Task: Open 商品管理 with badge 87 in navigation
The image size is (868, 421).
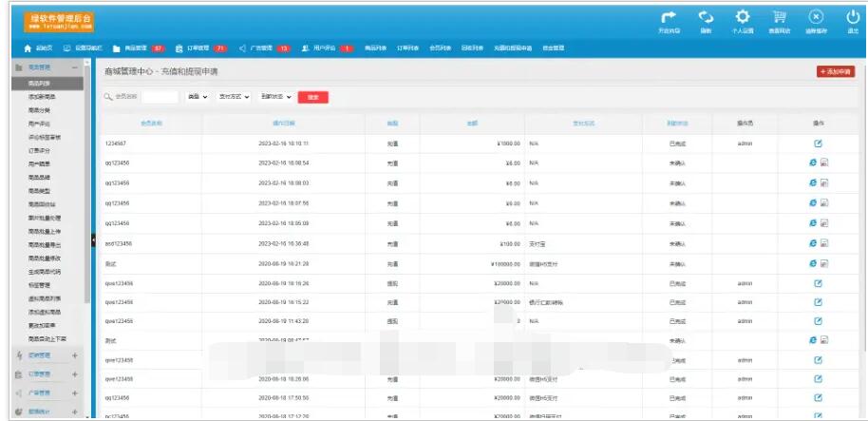Action: pos(139,48)
